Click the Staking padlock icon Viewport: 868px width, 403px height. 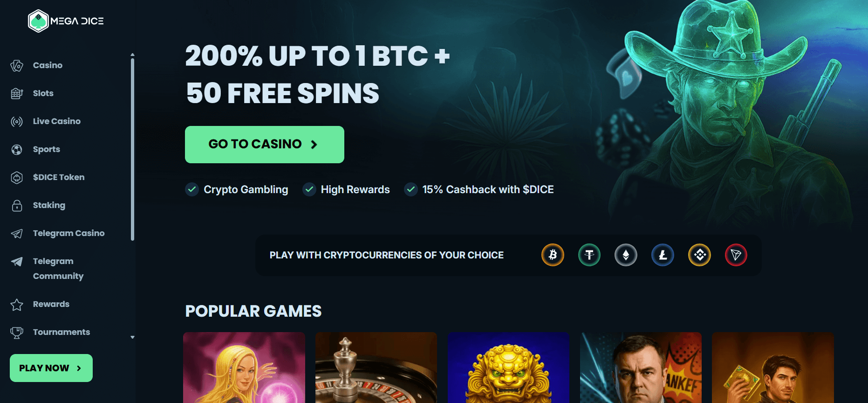coord(17,205)
